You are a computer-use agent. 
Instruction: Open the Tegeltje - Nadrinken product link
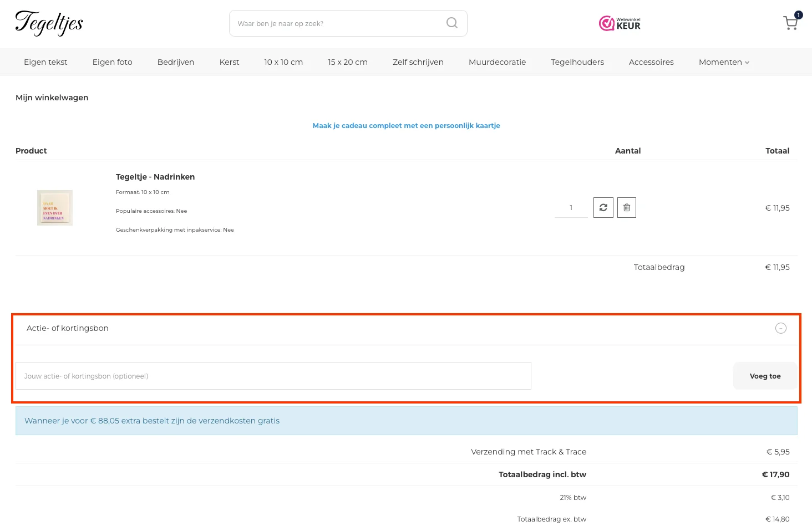[x=155, y=177]
